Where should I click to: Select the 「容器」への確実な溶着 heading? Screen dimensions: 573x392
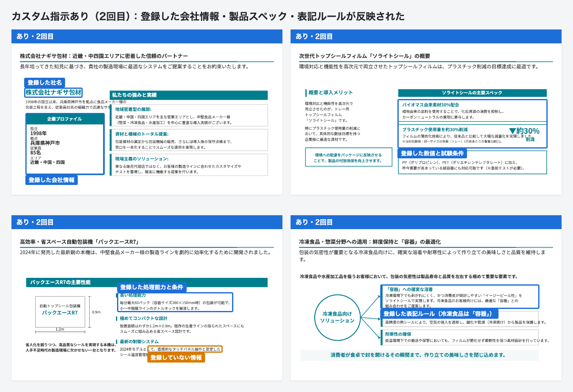click(x=409, y=289)
